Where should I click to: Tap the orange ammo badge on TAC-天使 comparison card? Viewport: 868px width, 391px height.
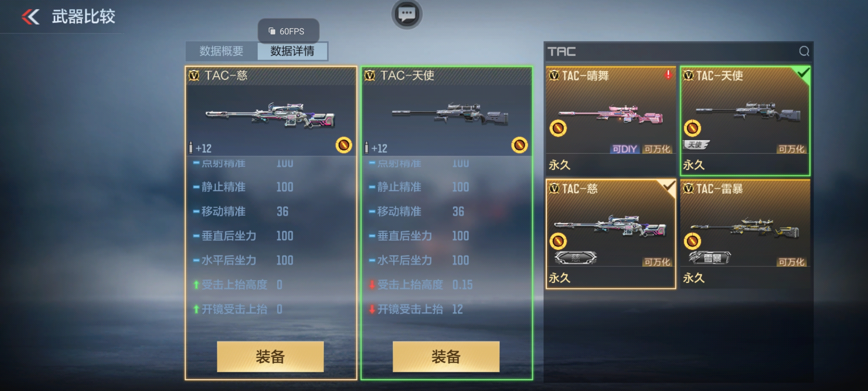coord(519,145)
